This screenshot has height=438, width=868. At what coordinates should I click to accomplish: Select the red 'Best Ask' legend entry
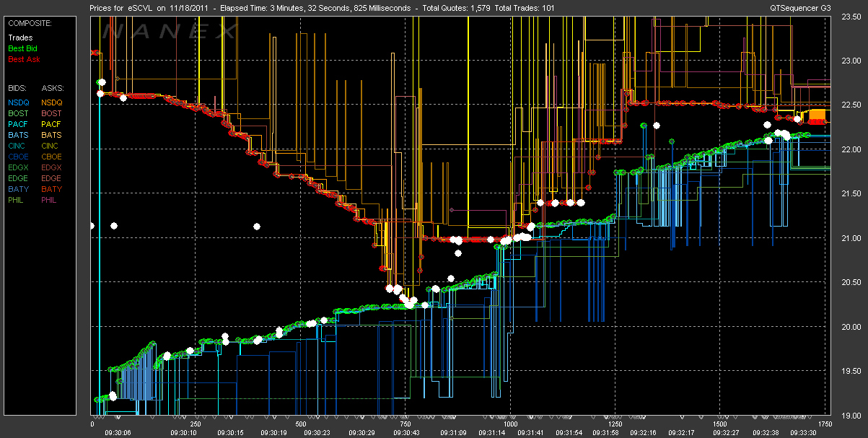pyautogui.click(x=23, y=59)
